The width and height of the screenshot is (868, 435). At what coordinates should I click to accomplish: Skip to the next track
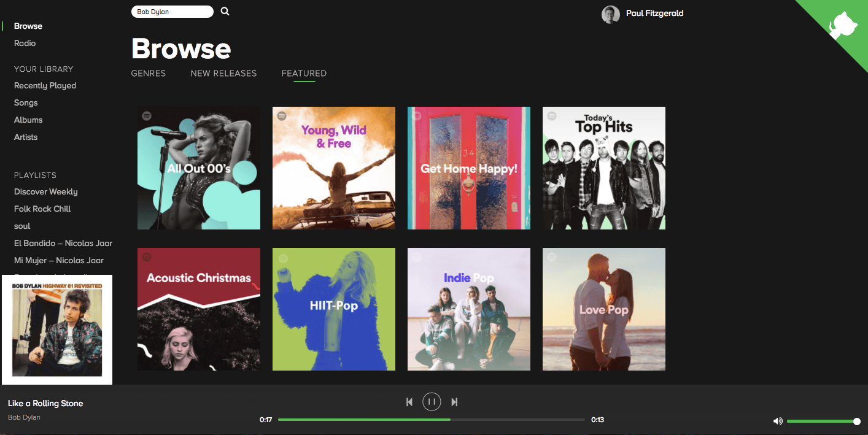click(454, 402)
